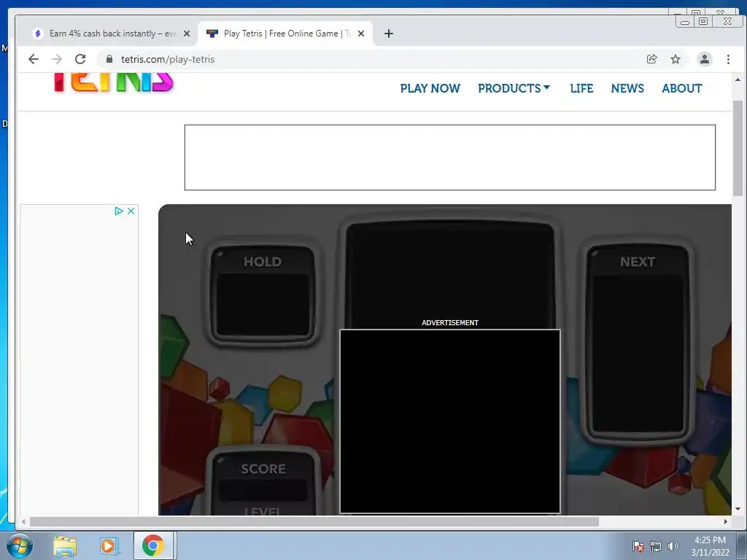
Task: Click the horizontal scroll right arrow
Action: pos(726,521)
